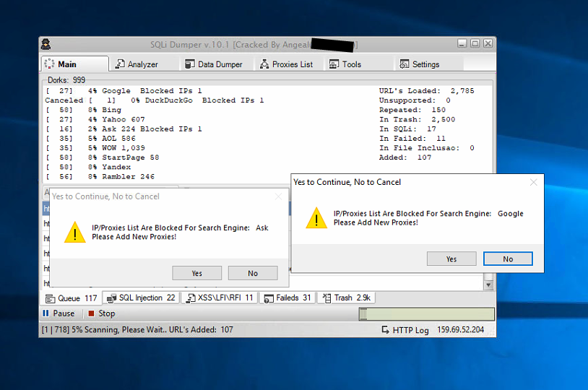Screen dimensions: 588x390
Task: Select the 'Yahoo 607' row
Action: 95,119
